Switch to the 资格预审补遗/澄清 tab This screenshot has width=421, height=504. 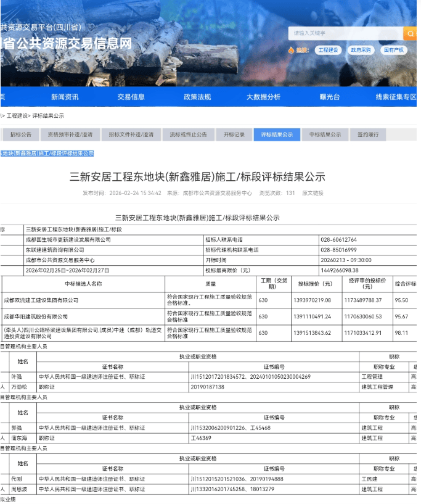(x=70, y=134)
